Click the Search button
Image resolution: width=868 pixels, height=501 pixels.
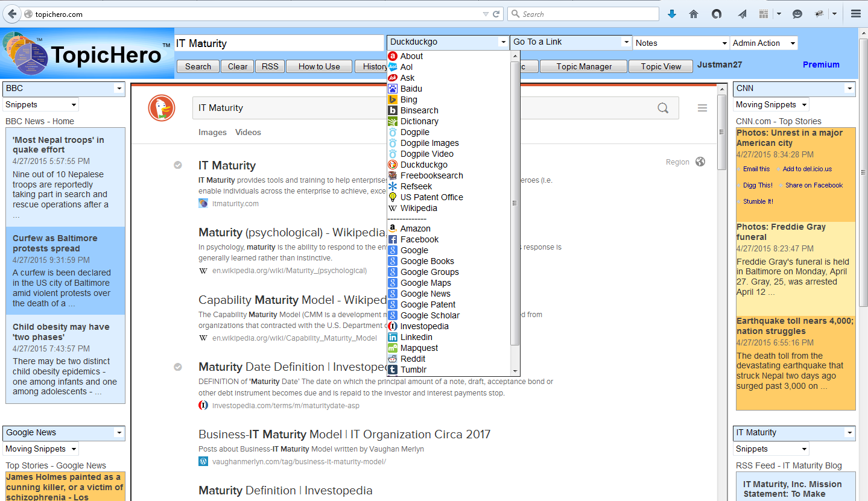198,66
